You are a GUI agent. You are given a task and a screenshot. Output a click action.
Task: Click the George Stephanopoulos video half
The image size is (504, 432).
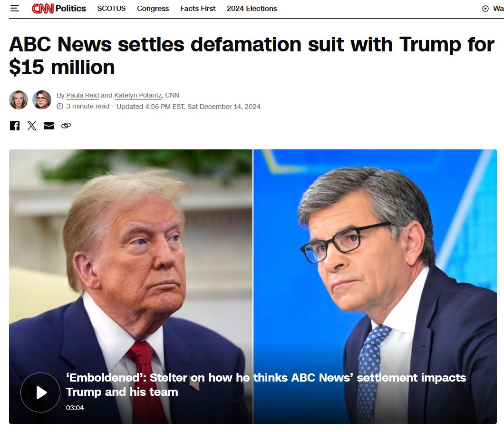point(375,286)
